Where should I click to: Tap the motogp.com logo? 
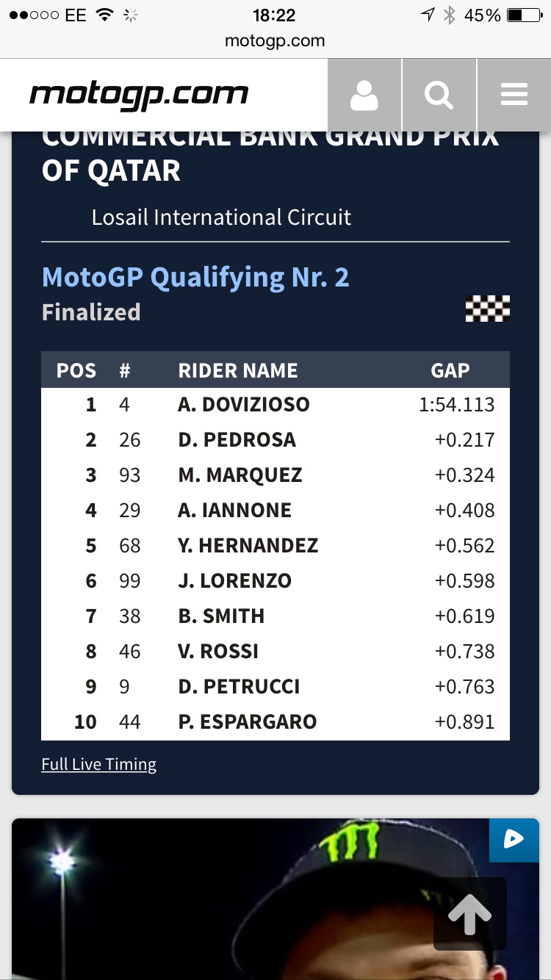coord(139,96)
